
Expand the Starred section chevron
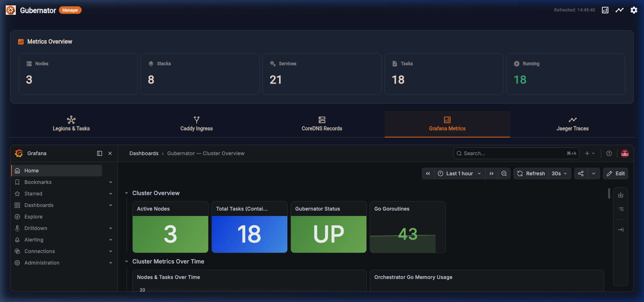pos(111,194)
